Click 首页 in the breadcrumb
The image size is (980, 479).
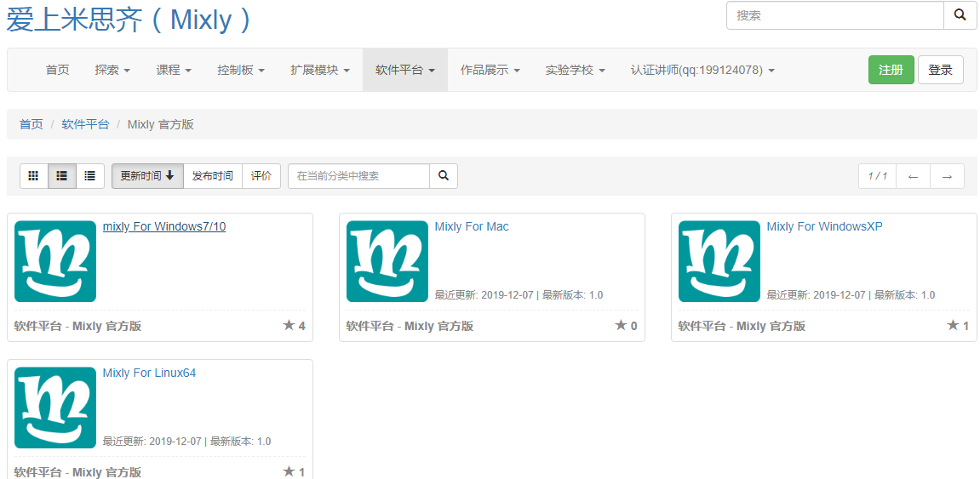tap(32, 124)
